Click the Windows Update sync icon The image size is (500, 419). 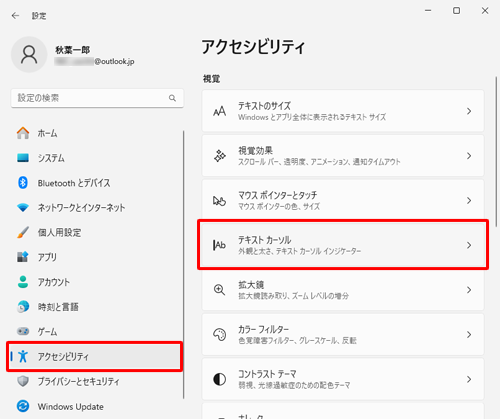23,406
